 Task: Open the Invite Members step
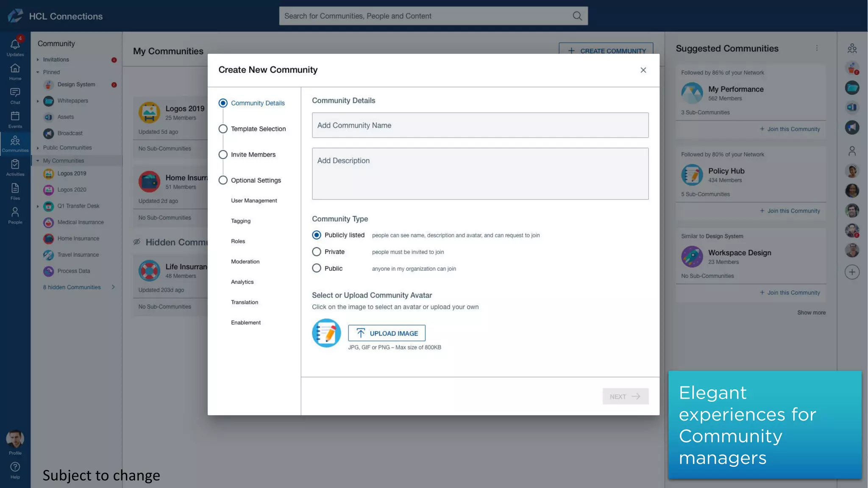pyautogui.click(x=253, y=155)
